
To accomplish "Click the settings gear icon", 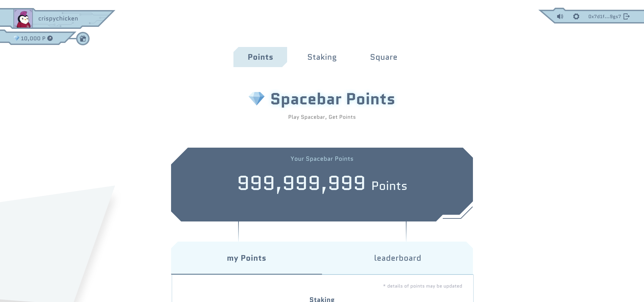I will point(576,16).
